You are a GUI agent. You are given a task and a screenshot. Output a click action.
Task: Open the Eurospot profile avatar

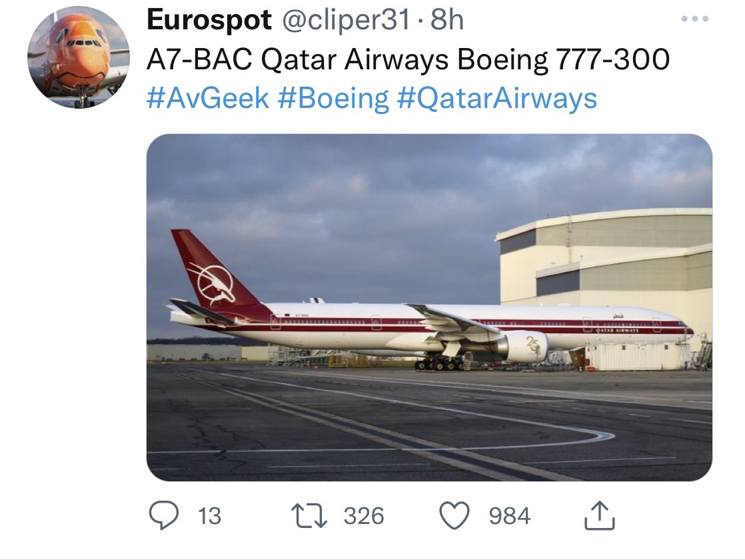[79, 59]
